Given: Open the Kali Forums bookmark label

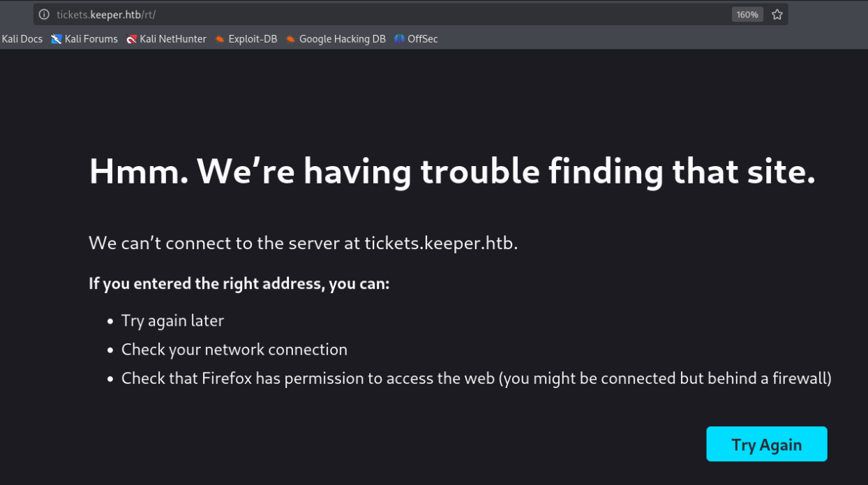Looking at the screenshot, I should [x=91, y=39].
